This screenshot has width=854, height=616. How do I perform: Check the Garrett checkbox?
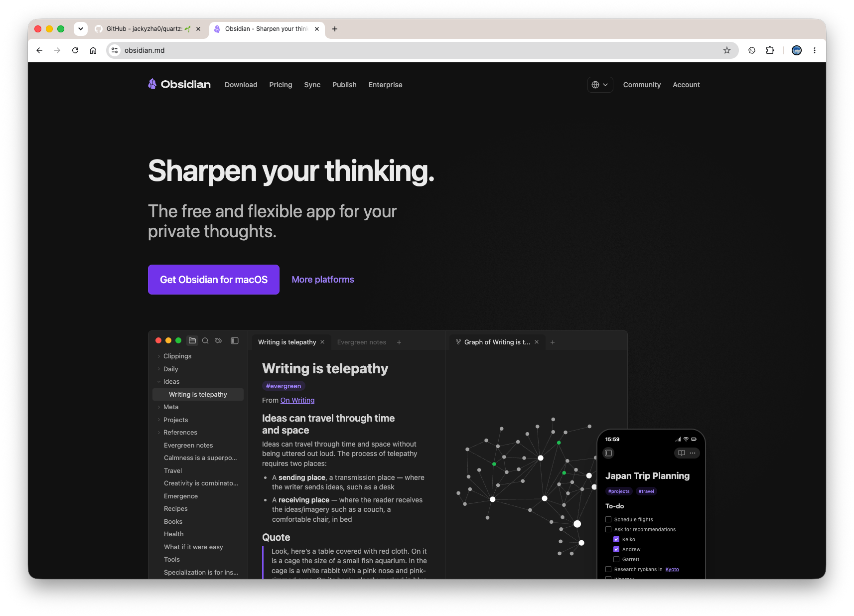pyautogui.click(x=616, y=559)
